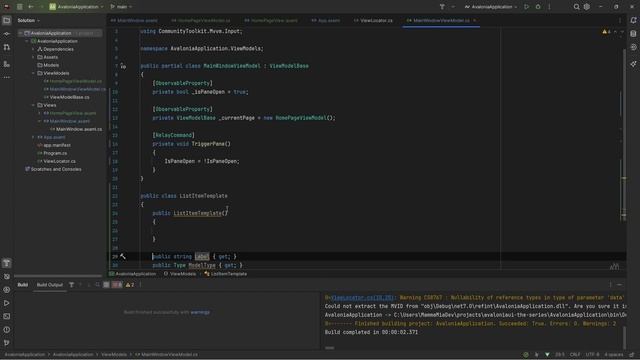Switch to the HomePageViewModel.cs editor tab
Screen dimensions: 640x360
pyautogui.click(x=201, y=20)
